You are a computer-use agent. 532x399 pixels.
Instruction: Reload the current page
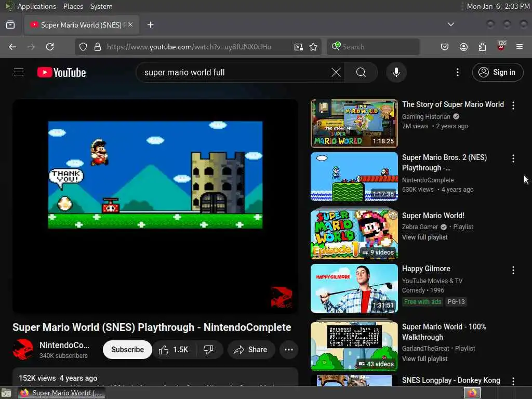[x=50, y=47]
